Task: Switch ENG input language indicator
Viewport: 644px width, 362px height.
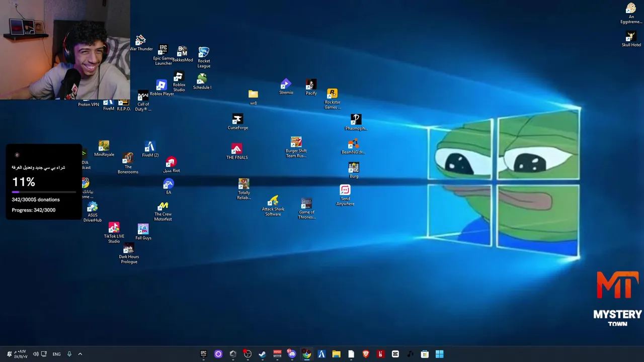Action: click(56, 354)
